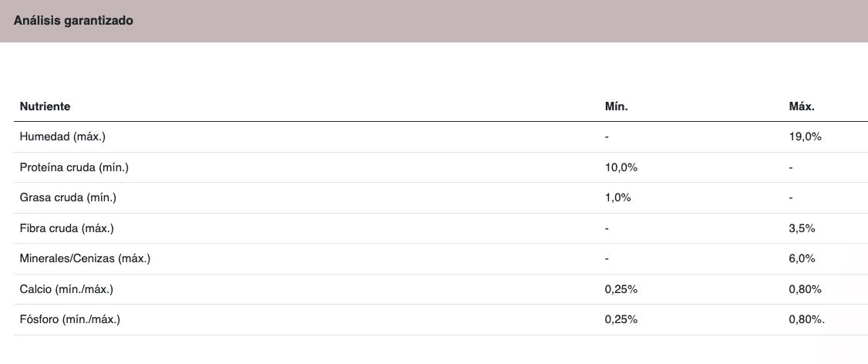Select the Nutriente column header
This screenshot has height=364, width=868.
tap(45, 107)
